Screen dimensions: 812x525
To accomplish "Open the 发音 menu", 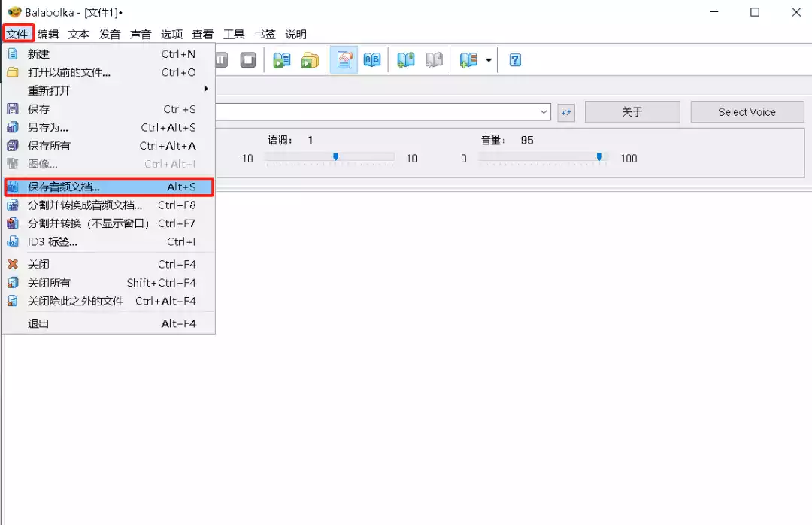I will 110,34.
